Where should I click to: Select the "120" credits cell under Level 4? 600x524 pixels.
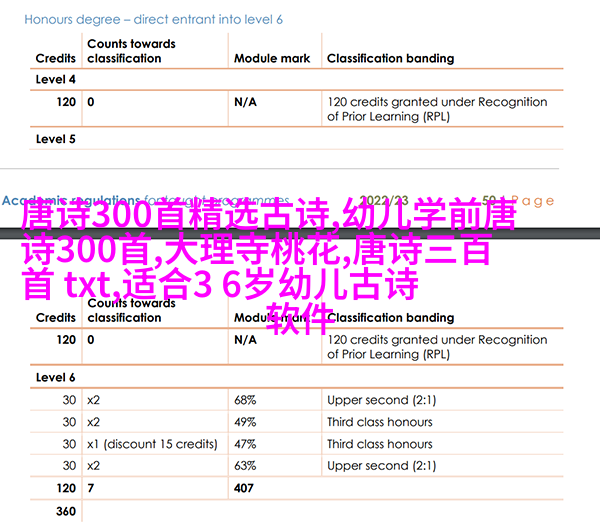66,102
